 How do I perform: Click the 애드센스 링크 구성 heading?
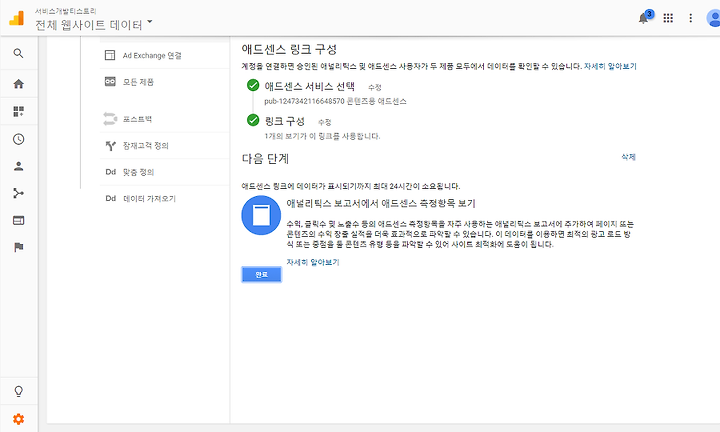tap(289, 49)
